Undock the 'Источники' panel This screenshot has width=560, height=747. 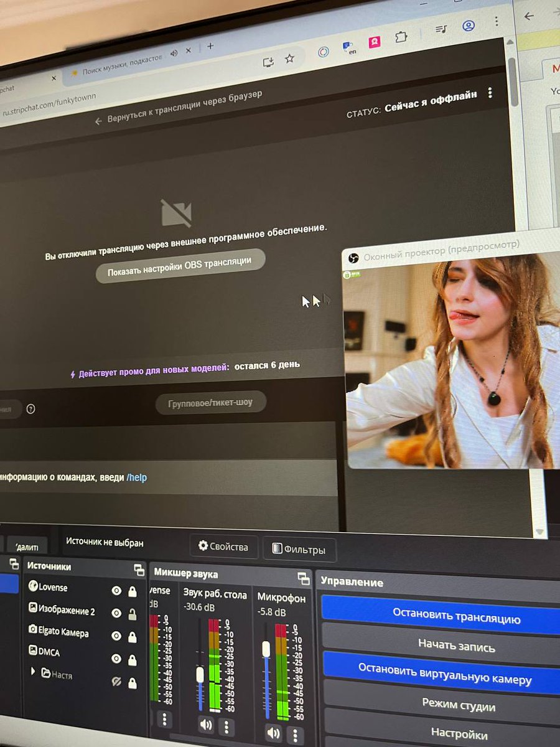[x=139, y=569]
